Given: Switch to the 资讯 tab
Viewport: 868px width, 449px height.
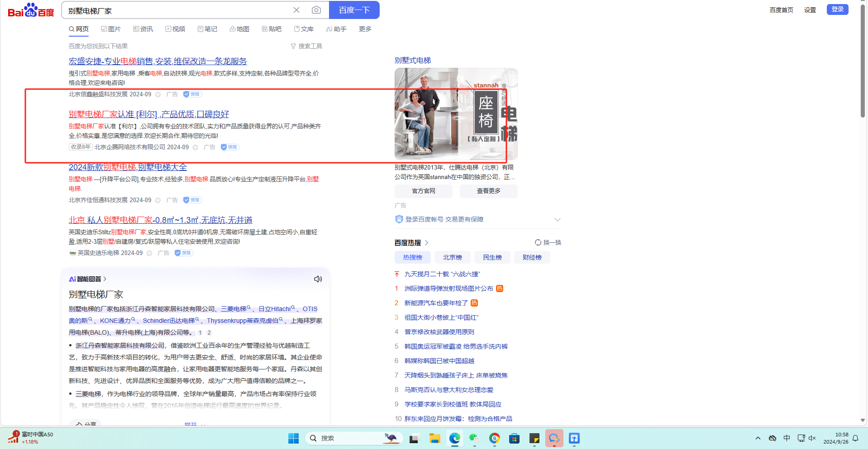Looking at the screenshot, I should 143,29.
